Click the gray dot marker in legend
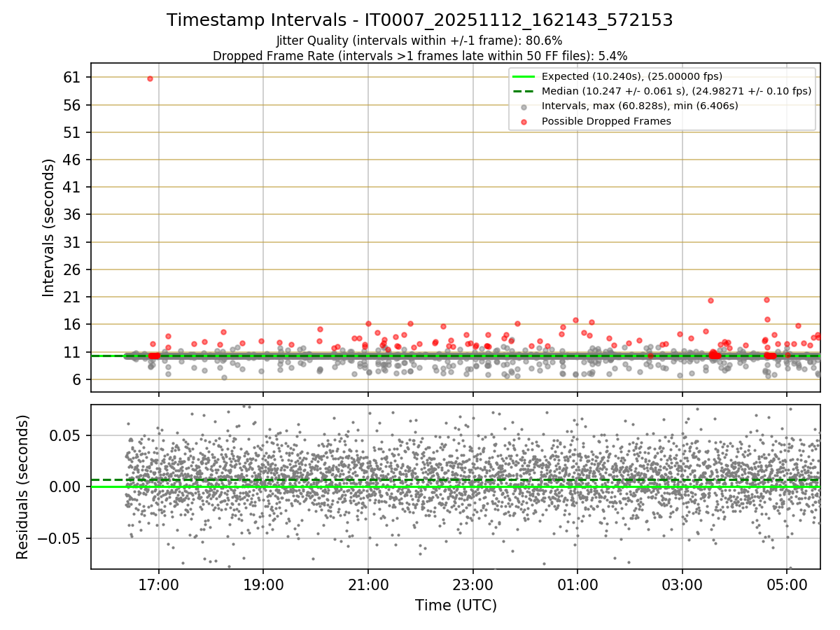The image size is (840, 630). 524,106
